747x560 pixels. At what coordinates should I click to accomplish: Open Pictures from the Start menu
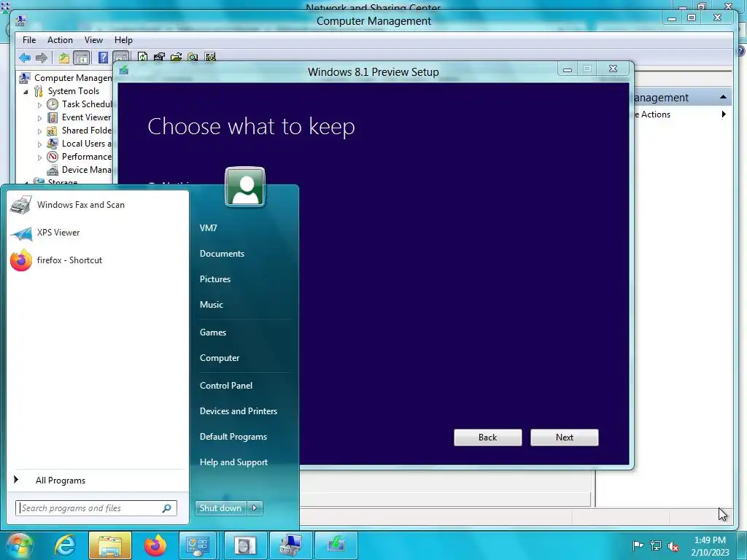click(x=215, y=279)
